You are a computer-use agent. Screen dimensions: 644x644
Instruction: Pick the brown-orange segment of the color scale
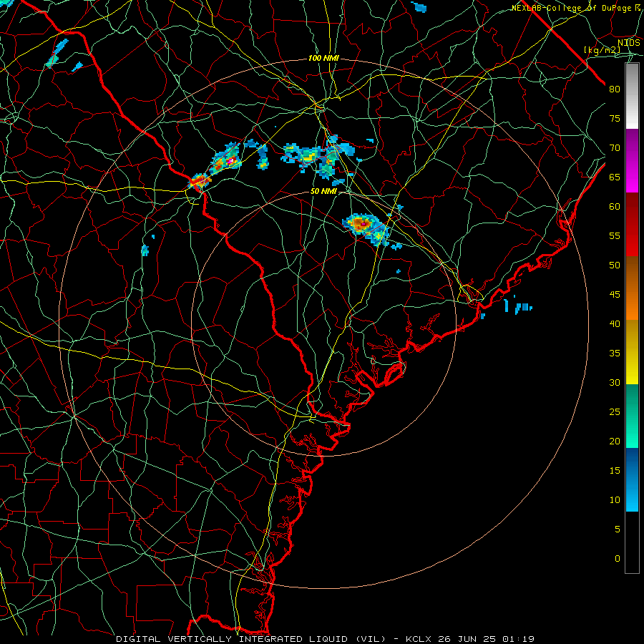tap(632, 288)
